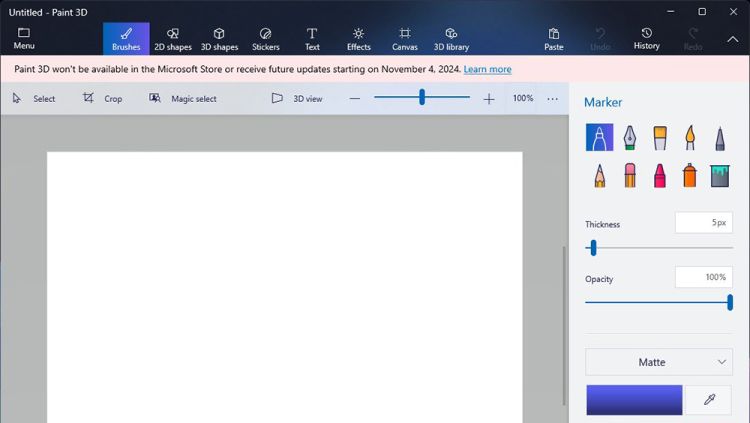Click the zoom slider handle
The height and width of the screenshot is (423, 750).
[422, 97]
